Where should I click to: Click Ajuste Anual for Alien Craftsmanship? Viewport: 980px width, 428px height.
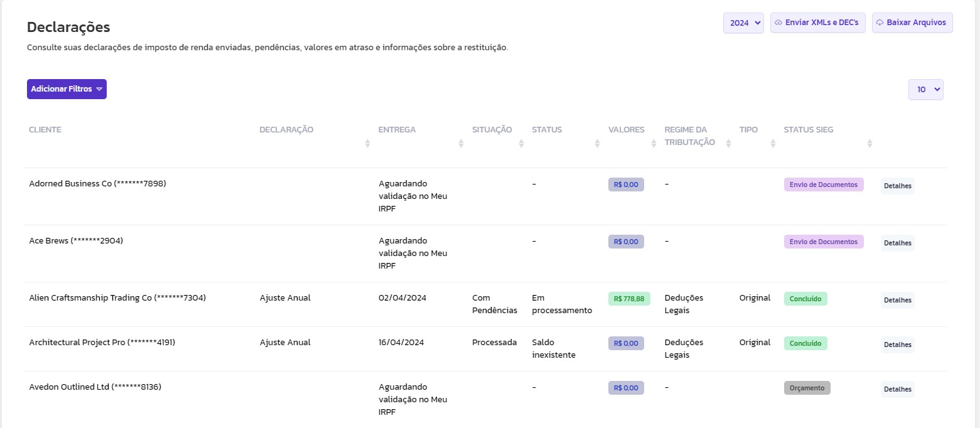(285, 298)
